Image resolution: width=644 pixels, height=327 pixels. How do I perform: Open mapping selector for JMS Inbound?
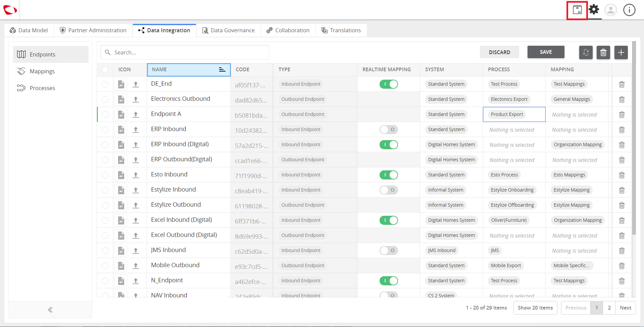577,251
